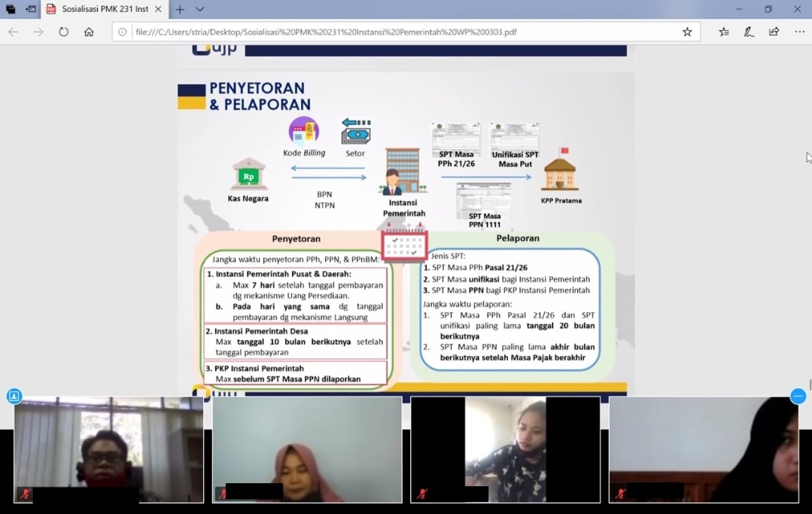Show tabs you've set aside
Image resolution: width=812 pixels, height=514 pixels.
11,9
